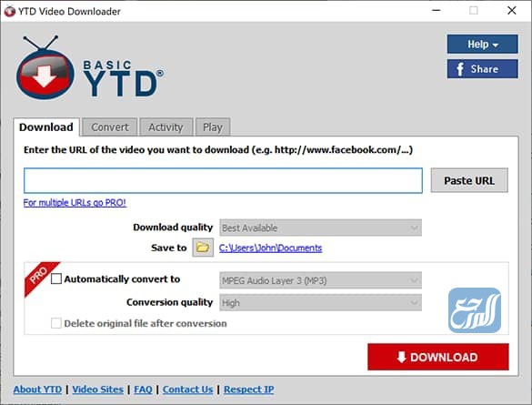
Task: Expand the Download quality dropdown
Action: pos(320,228)
